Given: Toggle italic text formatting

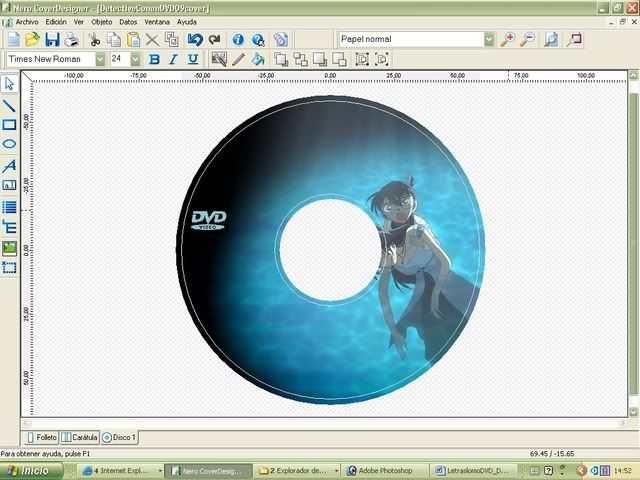Looking at the screenshot, I should pos(173,59).
